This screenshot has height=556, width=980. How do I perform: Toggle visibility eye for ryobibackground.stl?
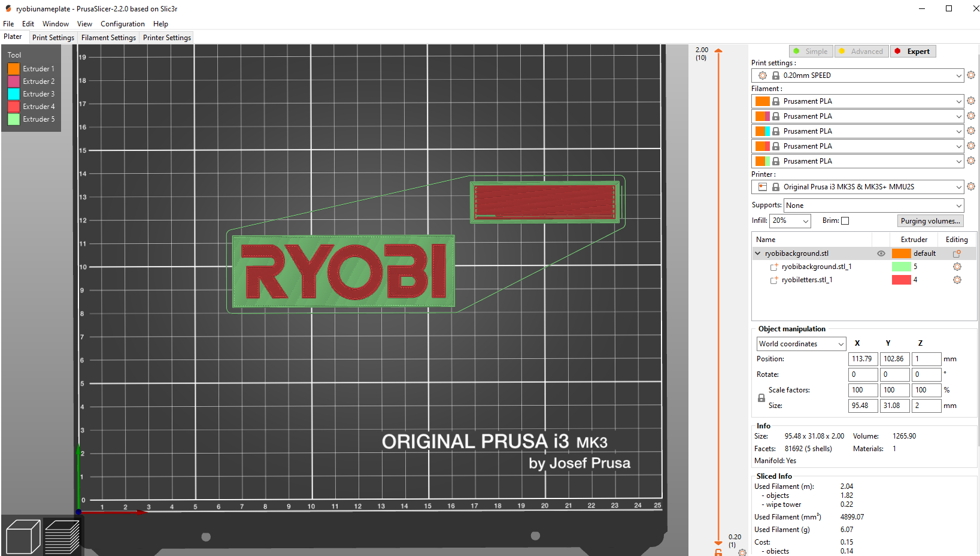[881, 253]
